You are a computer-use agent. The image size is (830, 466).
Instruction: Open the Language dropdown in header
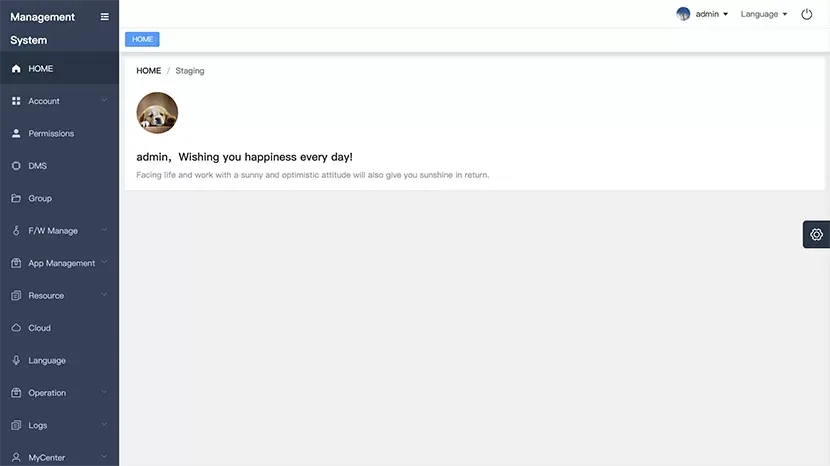(764, 14)
